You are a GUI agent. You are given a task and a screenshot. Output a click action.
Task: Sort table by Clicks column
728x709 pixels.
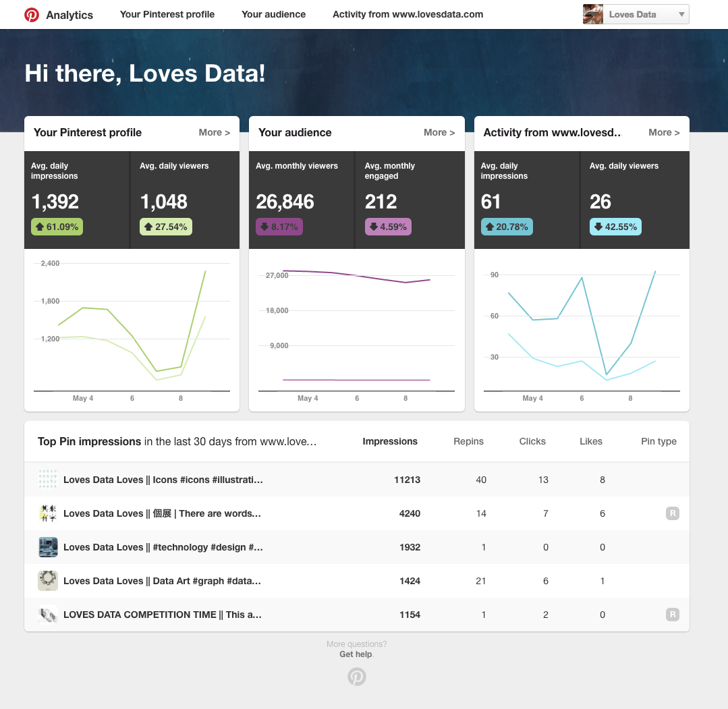click(532, 441)
